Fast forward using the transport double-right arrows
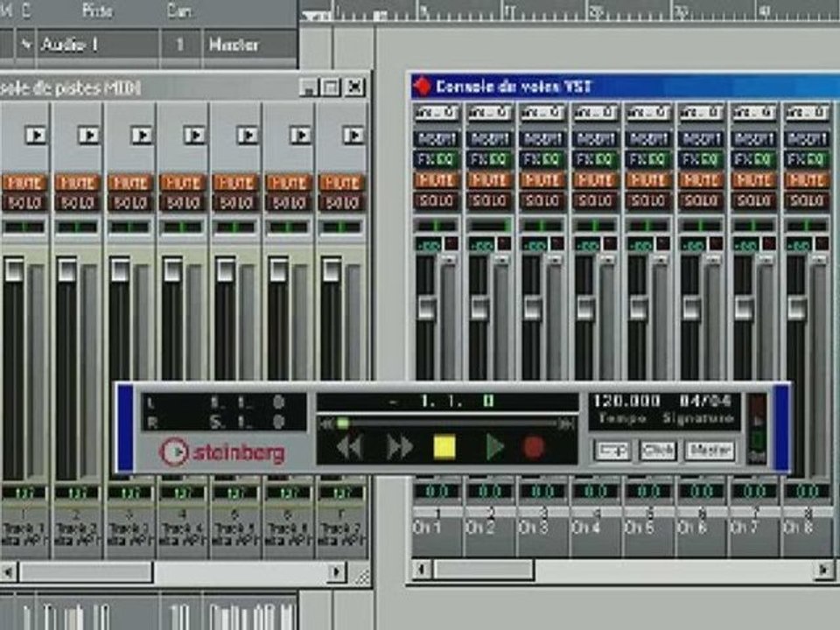840x630 pixels. 400,447
